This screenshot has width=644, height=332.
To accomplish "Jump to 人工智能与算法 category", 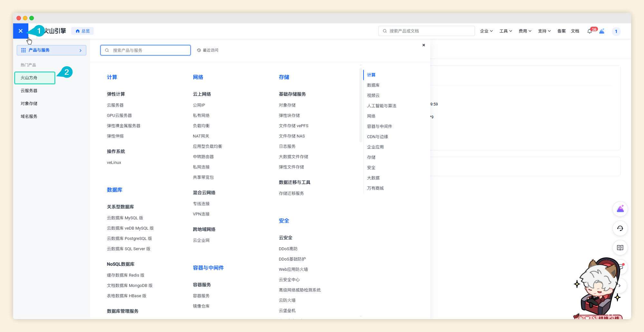I will (x=382, y=106).
